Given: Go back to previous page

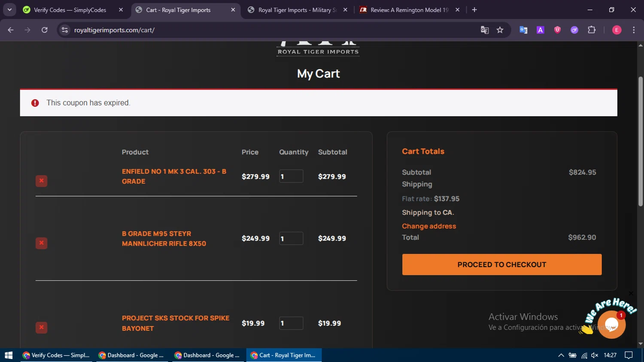Looking at the screenshot, I should pos(11,30).
